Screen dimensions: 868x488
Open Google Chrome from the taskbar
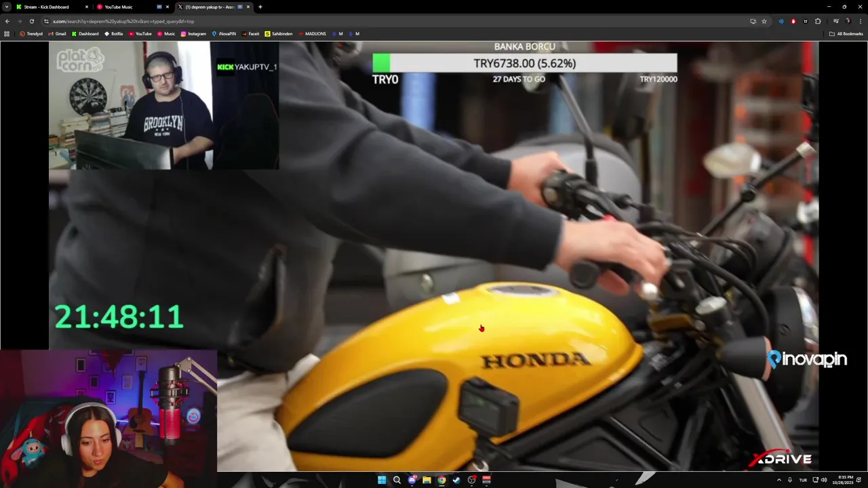pyautogui.click(x=441, y=480)
